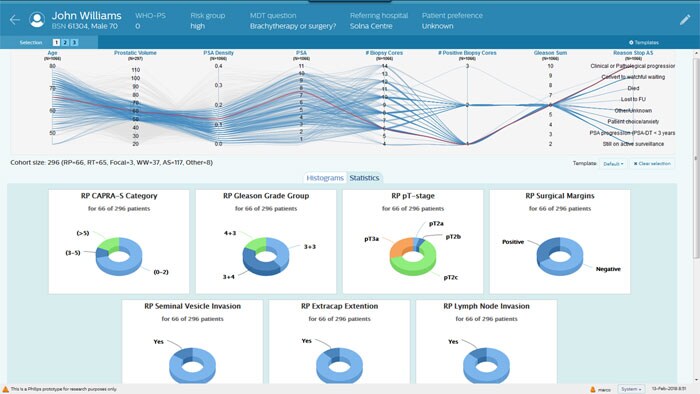Click the Age axis header
This screenshot has width=700, height=394.
[x=52, y=53]
